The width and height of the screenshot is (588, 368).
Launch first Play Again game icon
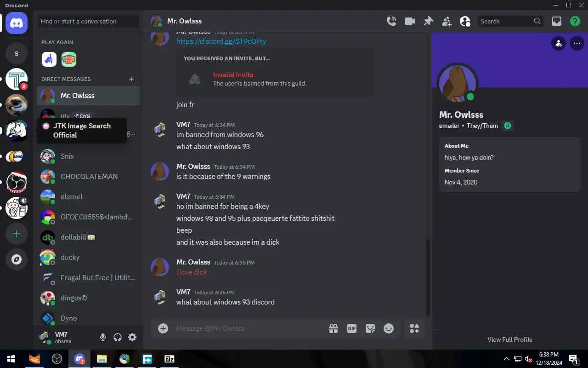click(49, 59)
